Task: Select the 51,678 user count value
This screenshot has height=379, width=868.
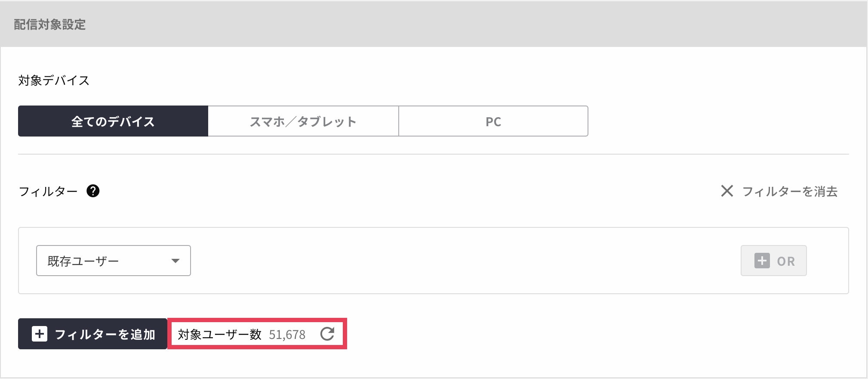Action: click(x=287, y=335)
